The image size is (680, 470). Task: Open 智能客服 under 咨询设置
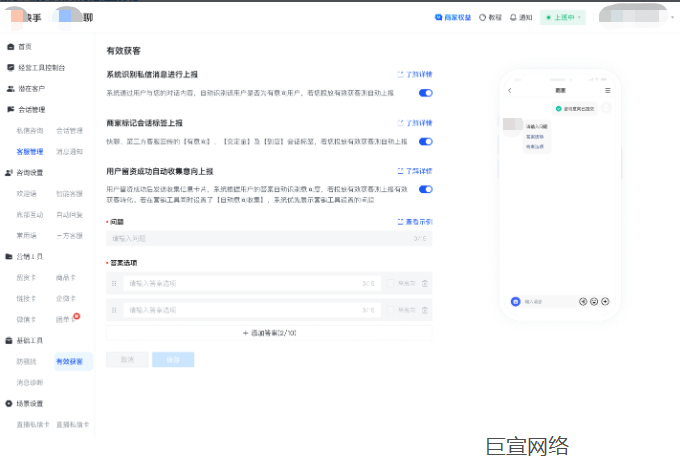point(69,193)
